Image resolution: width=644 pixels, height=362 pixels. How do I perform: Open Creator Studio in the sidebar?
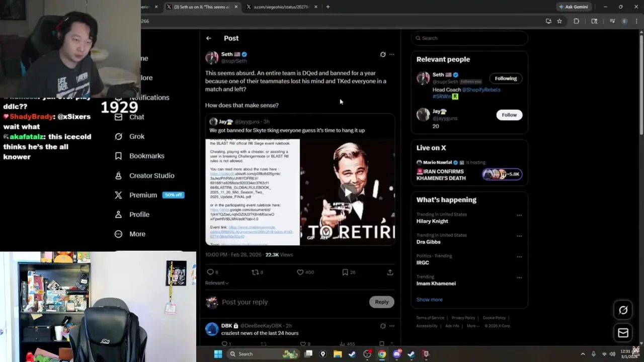[x=144, y=175]
